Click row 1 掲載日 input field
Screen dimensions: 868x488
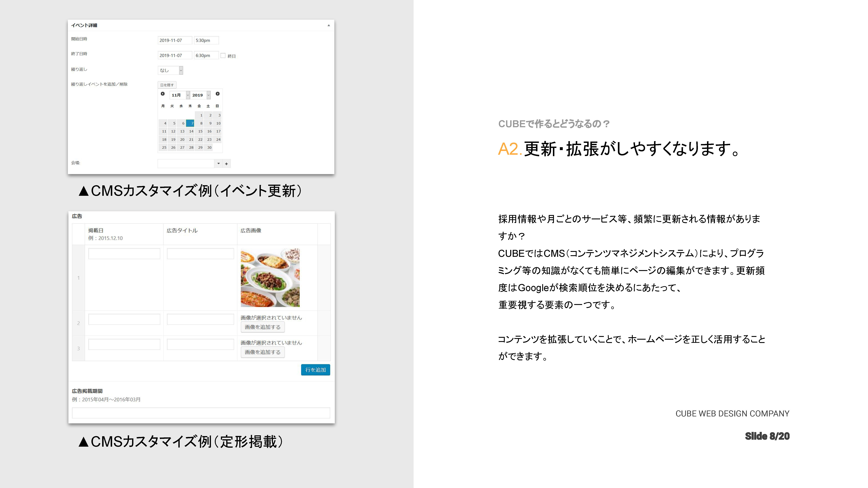tap(124, 254)
